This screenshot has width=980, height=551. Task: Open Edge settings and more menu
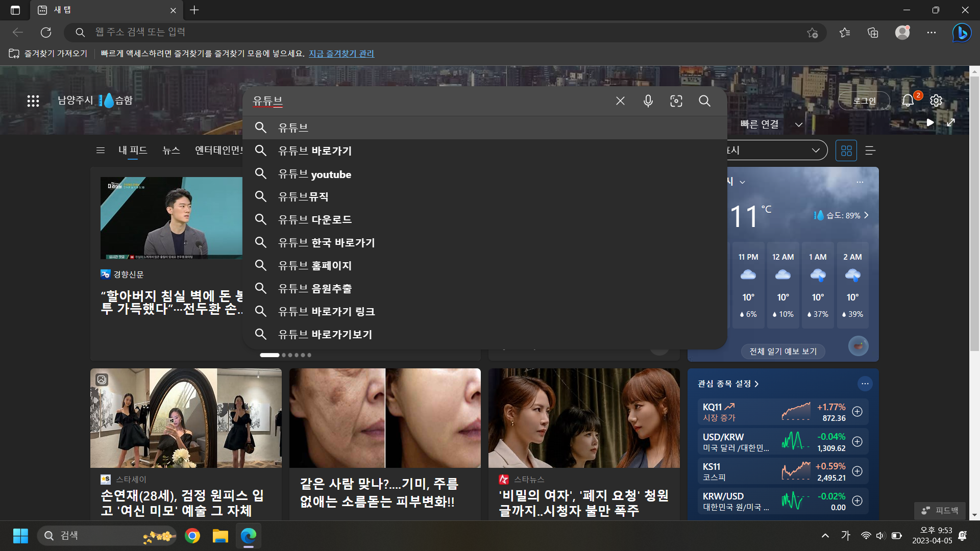(x=932, y=33)
